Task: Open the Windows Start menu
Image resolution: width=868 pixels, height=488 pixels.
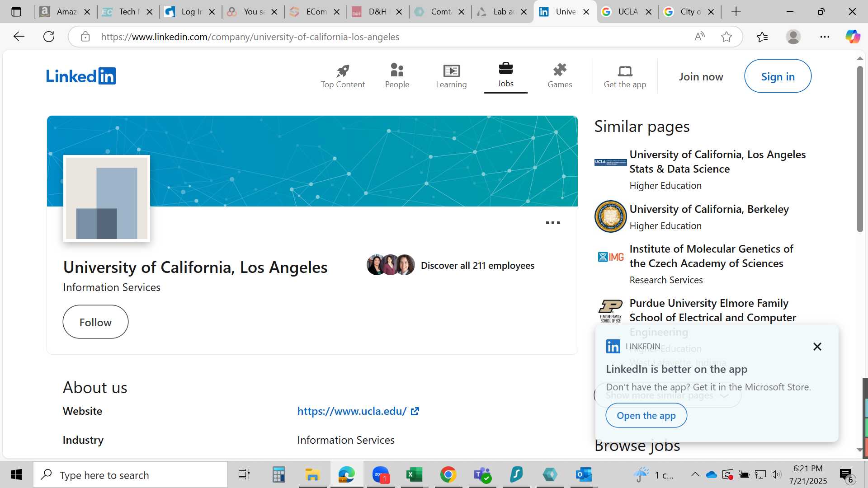Action: 16,474
